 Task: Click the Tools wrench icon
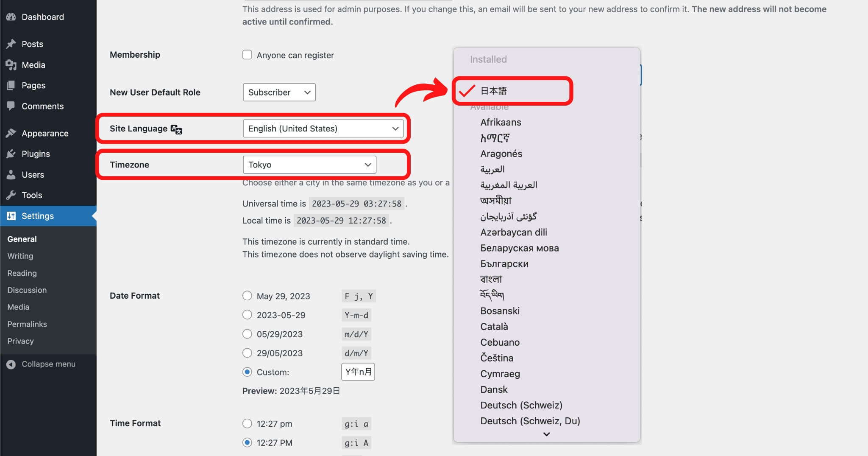[12, 195]
